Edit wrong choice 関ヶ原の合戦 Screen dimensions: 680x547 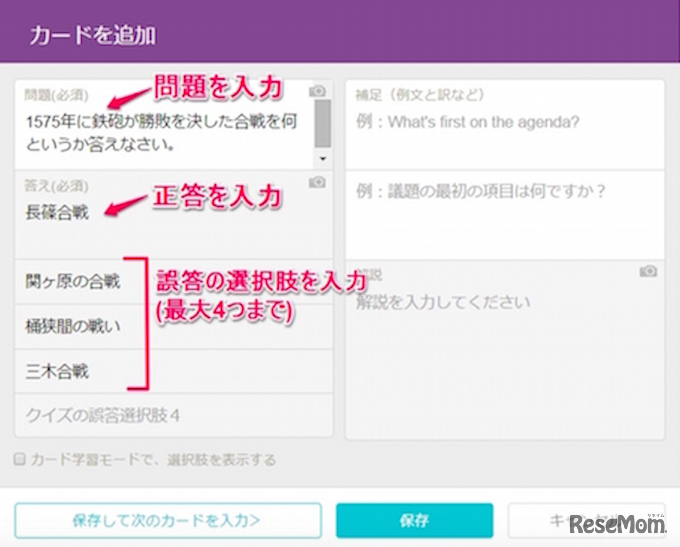pos(173,282)
